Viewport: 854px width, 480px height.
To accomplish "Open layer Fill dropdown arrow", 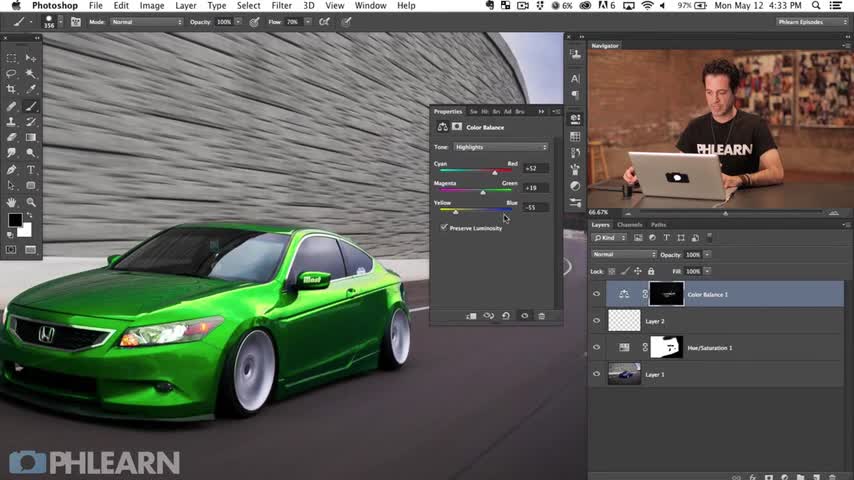I will tap(707, 271).
